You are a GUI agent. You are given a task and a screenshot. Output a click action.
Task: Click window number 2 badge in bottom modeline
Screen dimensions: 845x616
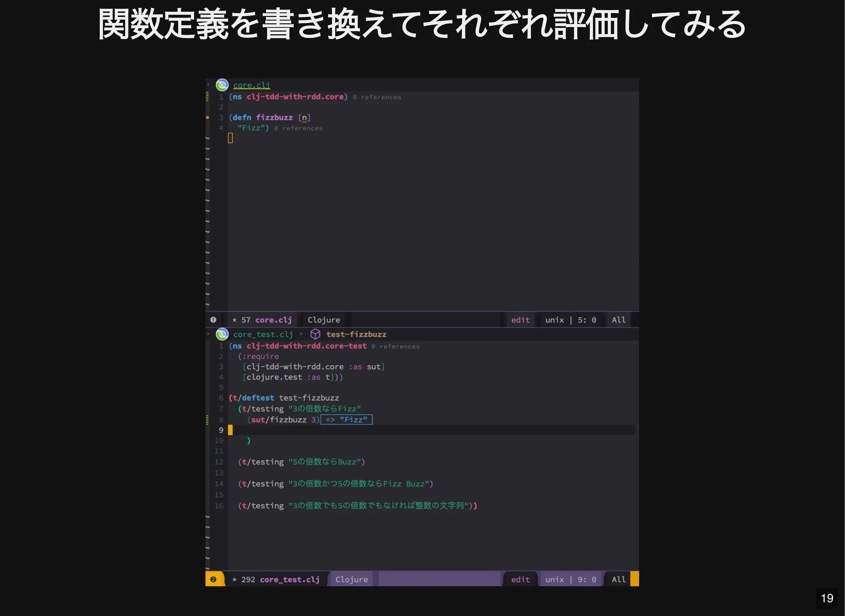213,579
